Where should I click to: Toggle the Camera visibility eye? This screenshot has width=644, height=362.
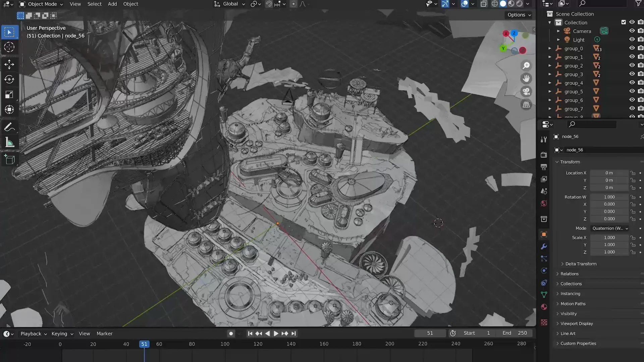coord(632,31)
